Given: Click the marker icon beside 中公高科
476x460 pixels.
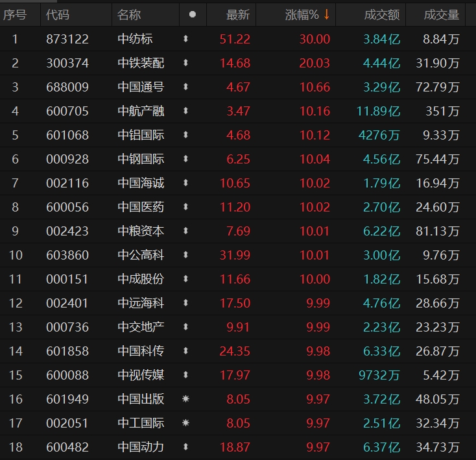Looking at the screenshot, I should coord(186,255).
